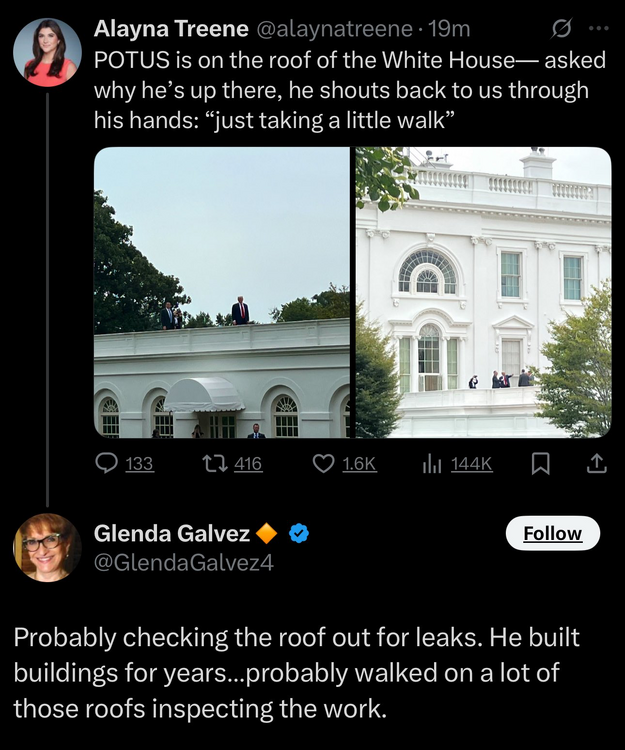625x750 pixels.
Task: Click the reply speech bubble icon
Action: [106, 464]
